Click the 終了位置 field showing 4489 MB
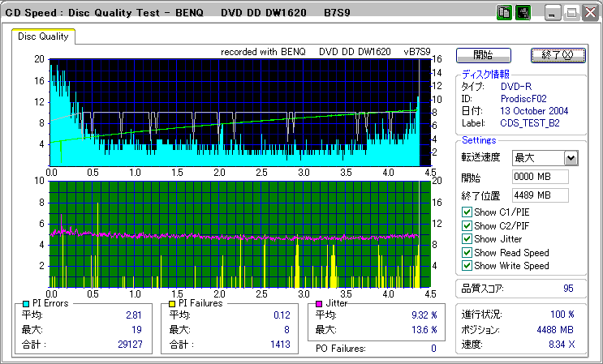603x364 pixels. 540,195
